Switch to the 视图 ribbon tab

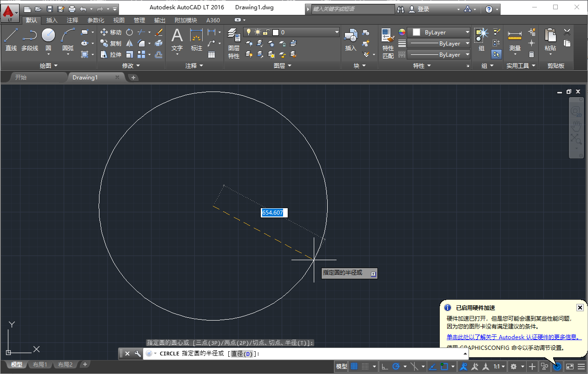pos(119,20)
